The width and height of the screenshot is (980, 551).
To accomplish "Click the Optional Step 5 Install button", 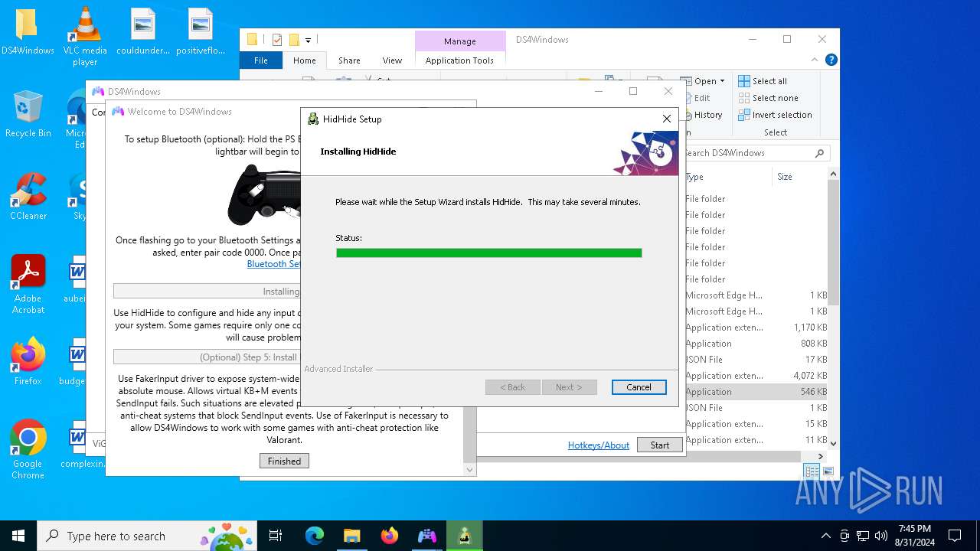I will tap(207, 357).
